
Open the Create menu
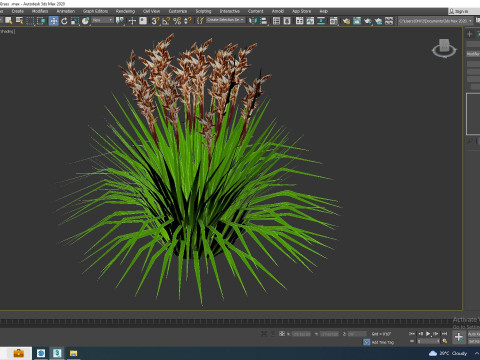click(18, 11)
